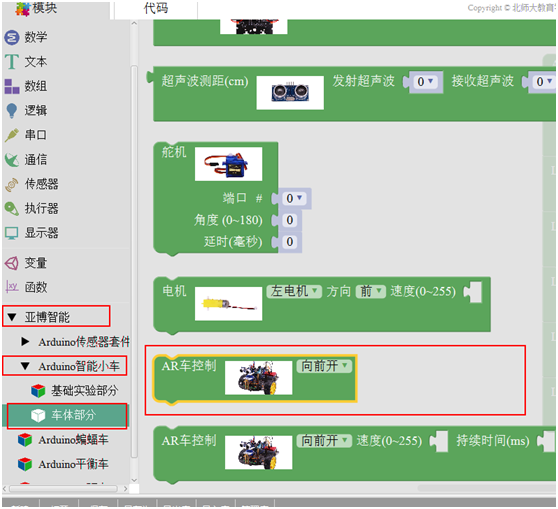The image size is (558, 509).
Task: Collapse the 亚博智能 tree node
Action: tap(12, 317)
